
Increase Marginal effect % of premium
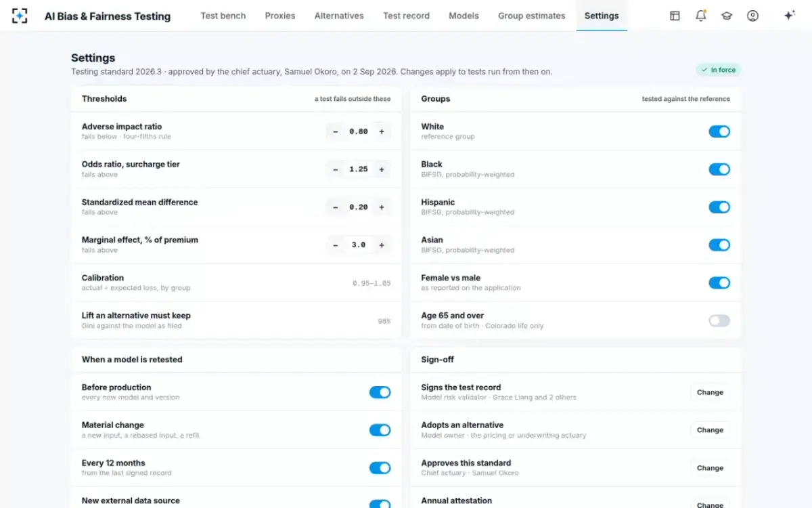click(382, 245)
